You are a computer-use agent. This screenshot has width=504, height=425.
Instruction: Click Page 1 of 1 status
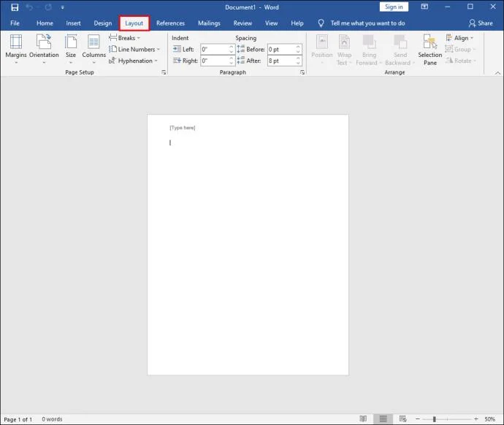[x=18, y=419]
